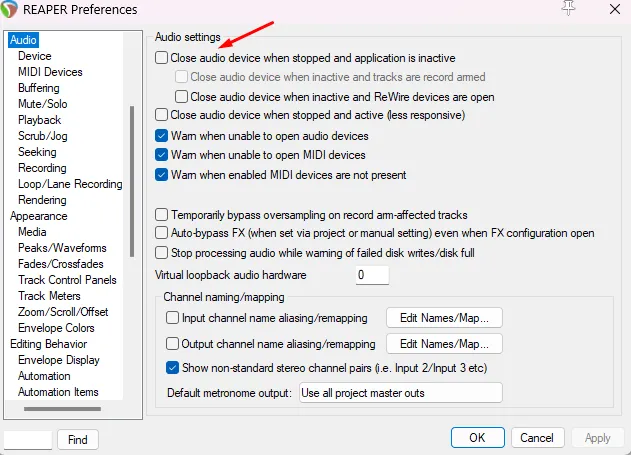
Task: Click the sidebar vertical scrollbar thumb
Action: point(132,181)
